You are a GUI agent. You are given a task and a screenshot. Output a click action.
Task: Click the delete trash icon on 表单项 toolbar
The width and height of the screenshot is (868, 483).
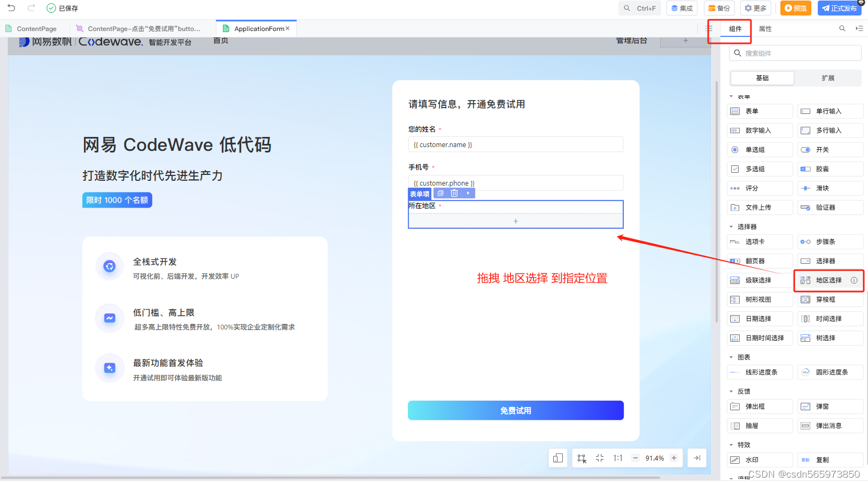point(454,193)
